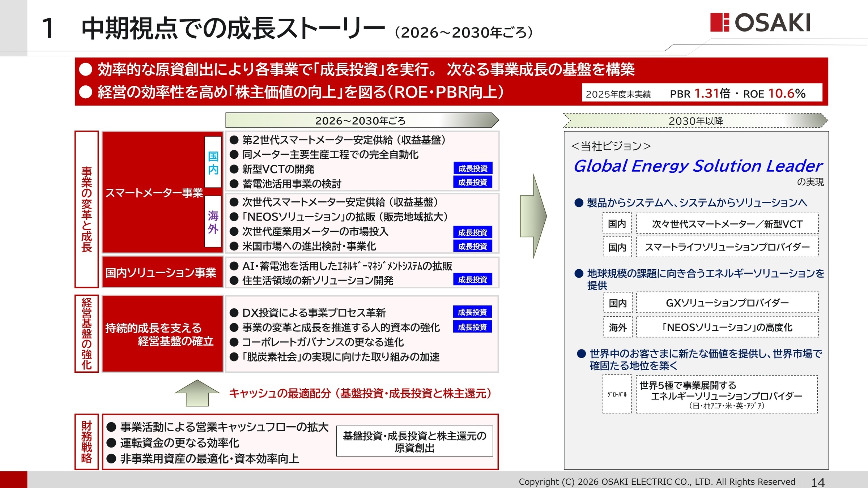
Task: Select the 持続的成長を支える経営基盤の確立 block
Action: [x=162, y=334]
